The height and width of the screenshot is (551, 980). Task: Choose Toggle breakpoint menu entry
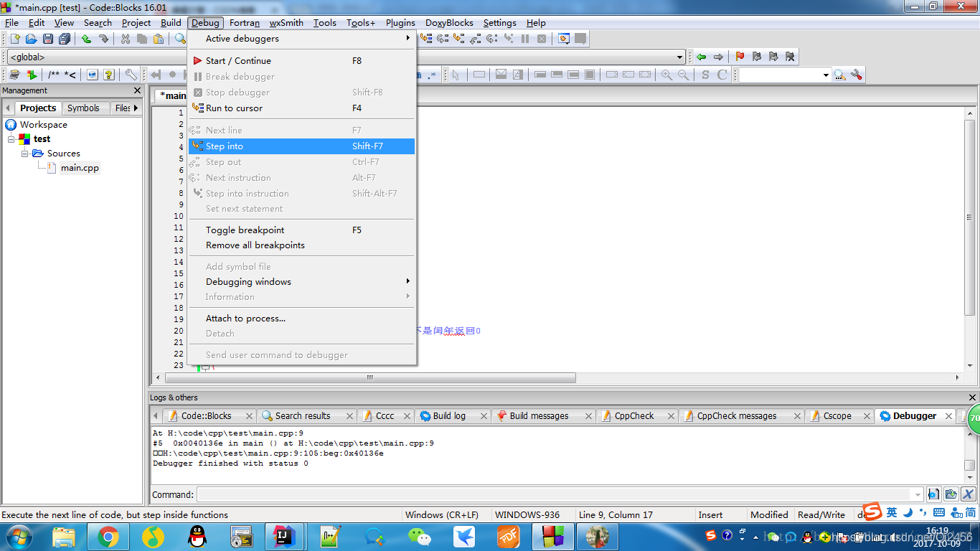tap(301, 230)
